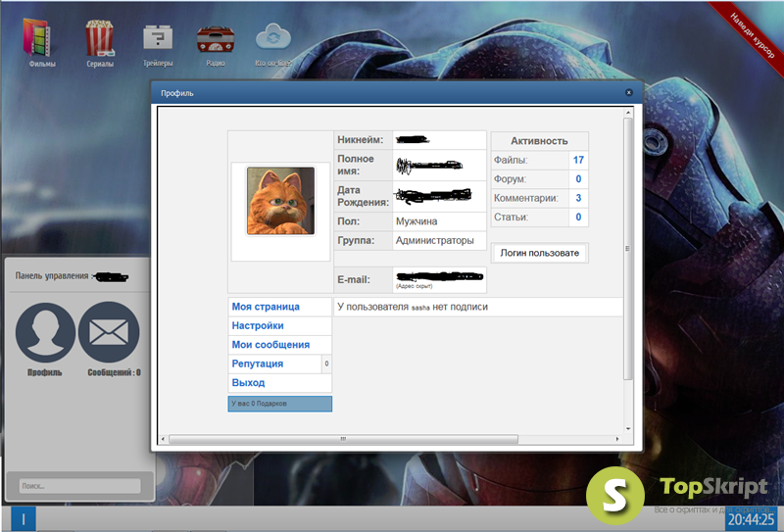Click the Адрес скрыт note under e-mail

point(414,286)
